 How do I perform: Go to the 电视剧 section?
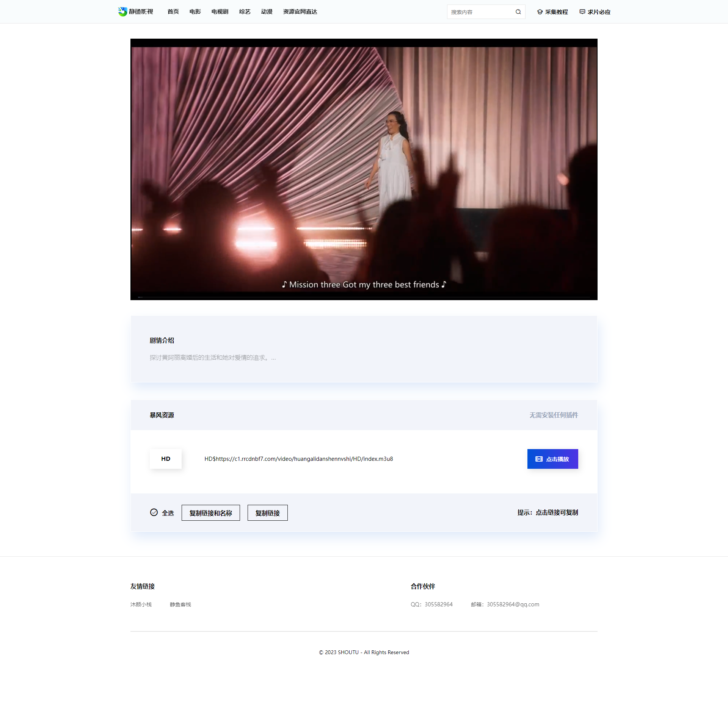point(220,12)
